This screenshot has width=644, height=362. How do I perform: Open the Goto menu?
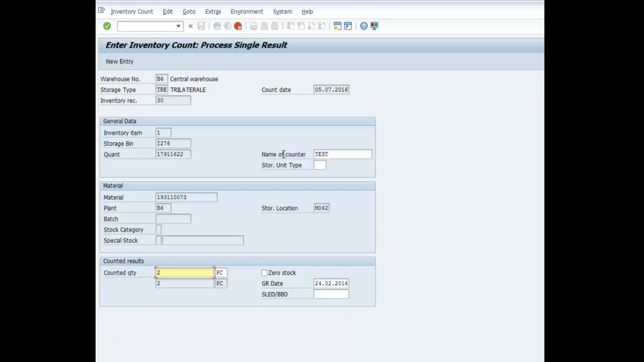click(189, 12)
